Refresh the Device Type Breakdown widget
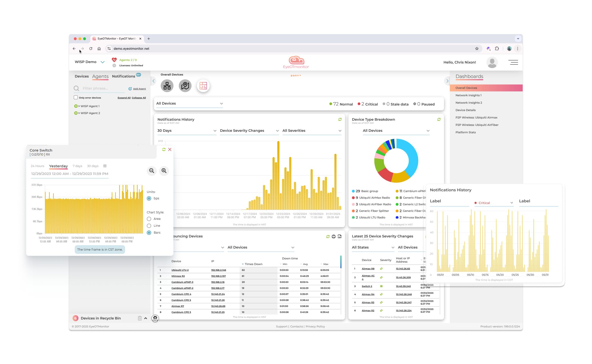This screenshot has width=592, height=364. click(x=439, y=120)
